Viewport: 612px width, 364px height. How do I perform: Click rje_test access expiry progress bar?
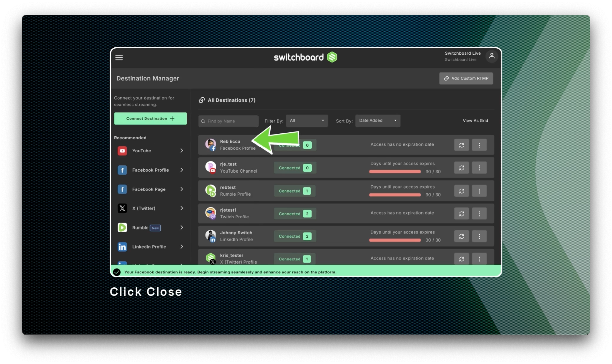pos(395,172)
